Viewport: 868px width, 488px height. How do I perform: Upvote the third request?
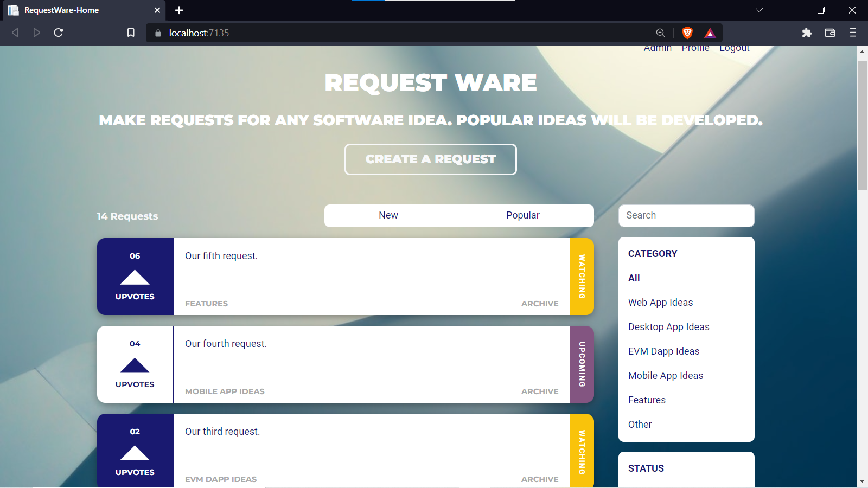point(135,453)
